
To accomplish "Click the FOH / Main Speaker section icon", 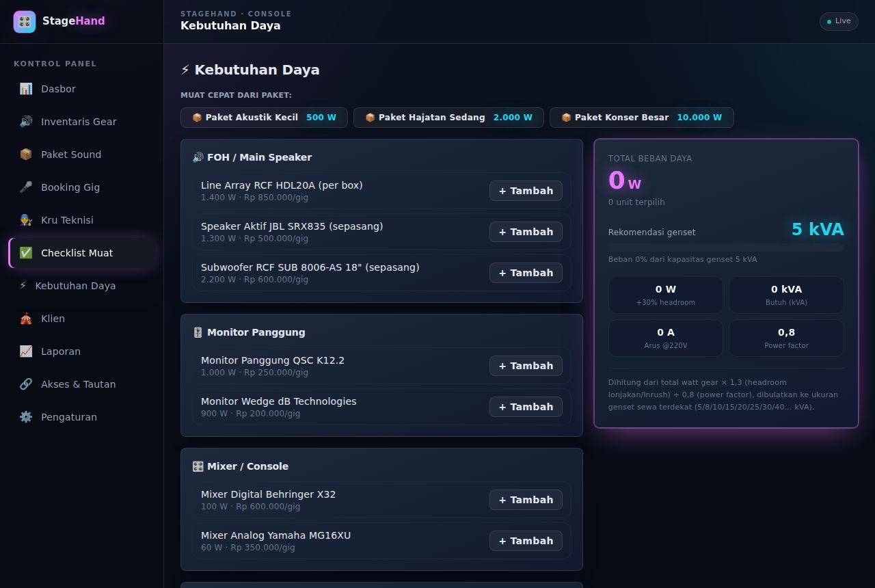I will tap(198, 157).
